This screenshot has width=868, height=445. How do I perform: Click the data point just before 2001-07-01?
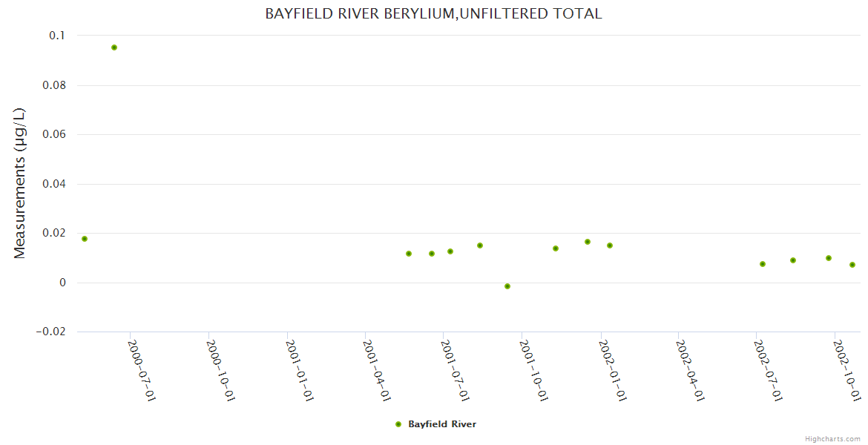[x=432, y=254]
